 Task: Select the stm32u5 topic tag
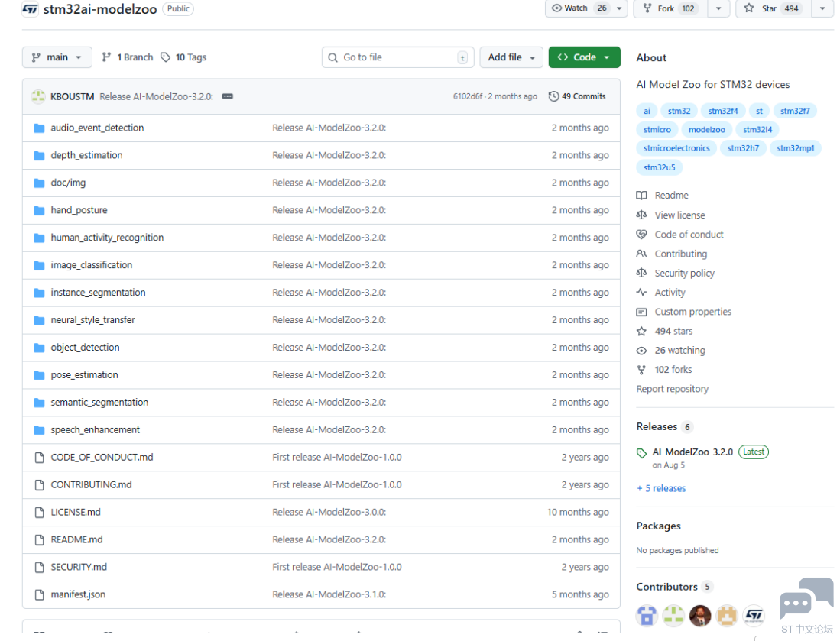pos(659,167)
